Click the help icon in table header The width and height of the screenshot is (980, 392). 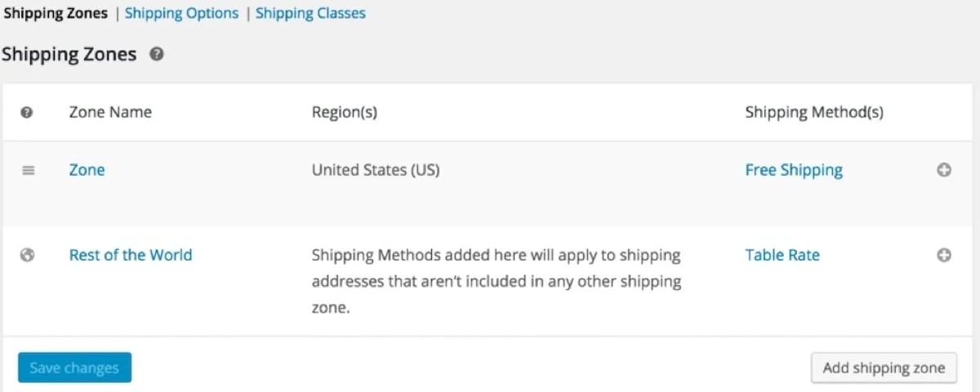(x=26, y=113)
